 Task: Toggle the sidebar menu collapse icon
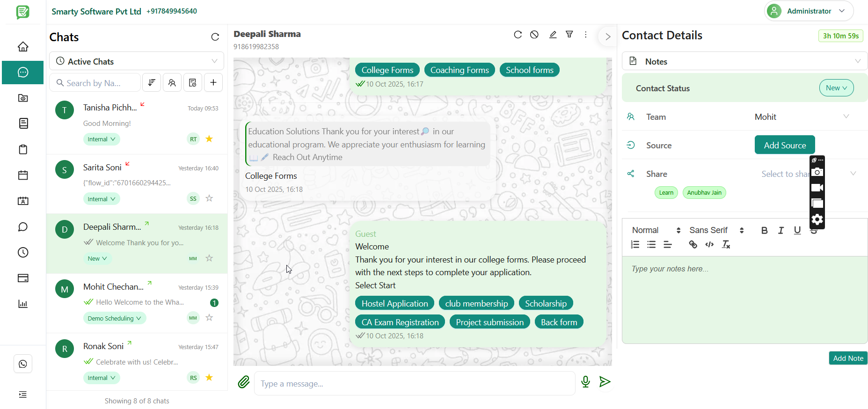[23, 394]
